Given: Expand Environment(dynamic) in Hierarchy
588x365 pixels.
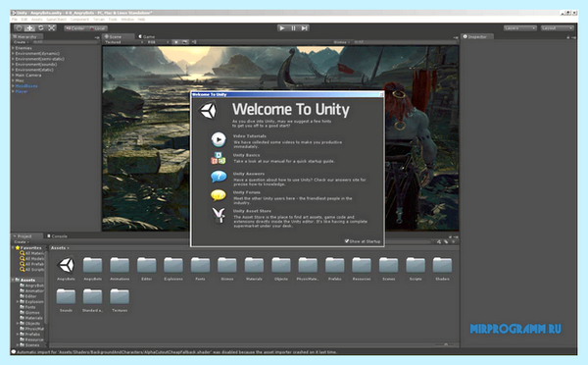Looking at the screenshot, I should (13, 54).
